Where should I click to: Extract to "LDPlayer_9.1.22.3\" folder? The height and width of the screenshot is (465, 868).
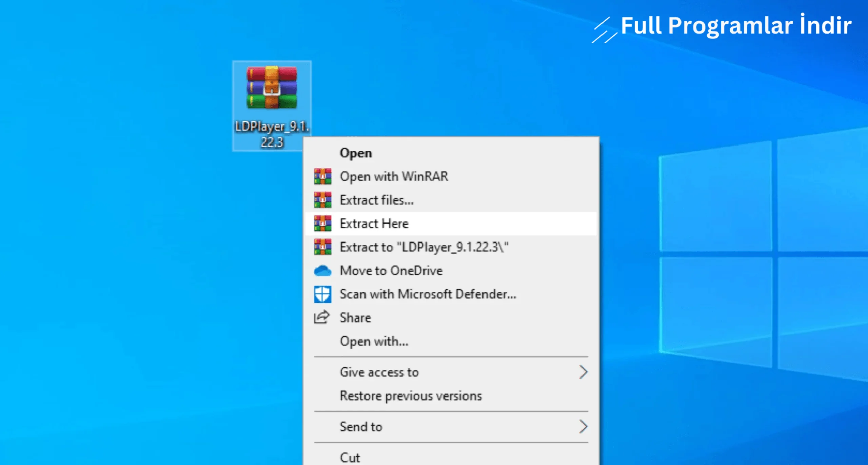pyautogui.click(x=451, y=247)
